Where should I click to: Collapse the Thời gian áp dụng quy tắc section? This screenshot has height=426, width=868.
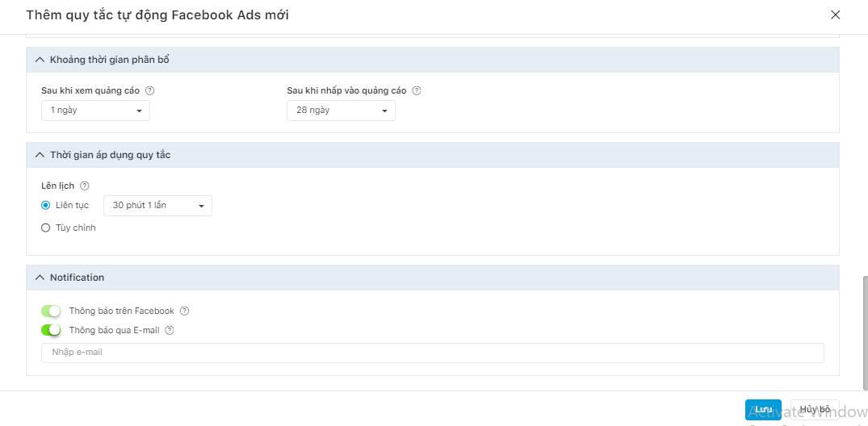(40, 155)
